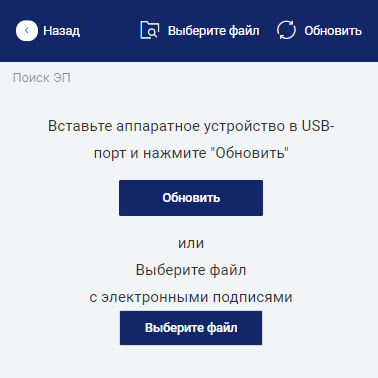The image size is (378, 378).
Task: Click header text Обновить
Action: click(x=333, y=31)
